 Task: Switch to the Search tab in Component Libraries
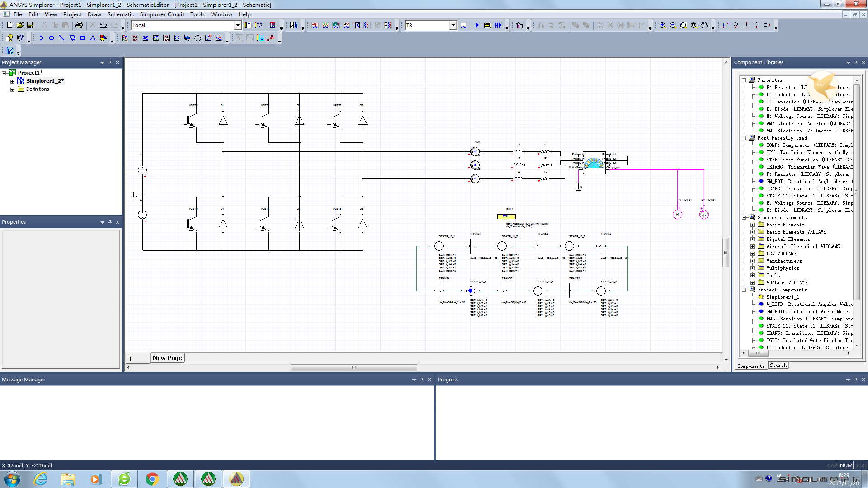(778, 365)
